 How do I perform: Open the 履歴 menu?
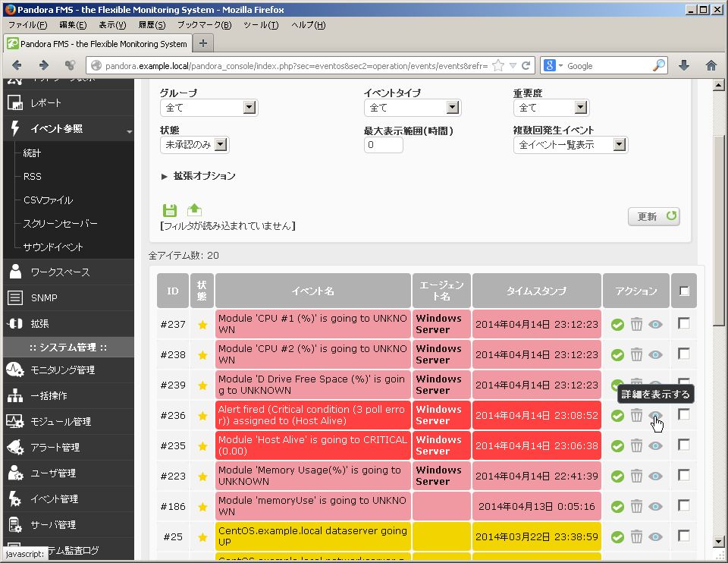[x=152, y=25]
